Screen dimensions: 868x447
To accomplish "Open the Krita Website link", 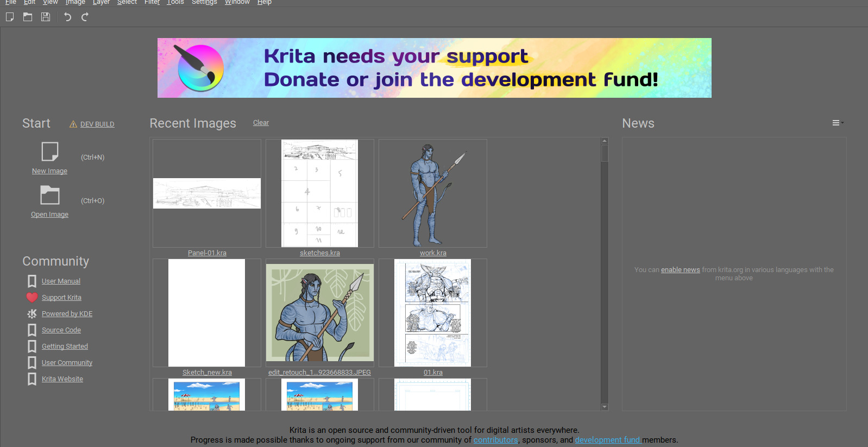I will click(62, 379).
